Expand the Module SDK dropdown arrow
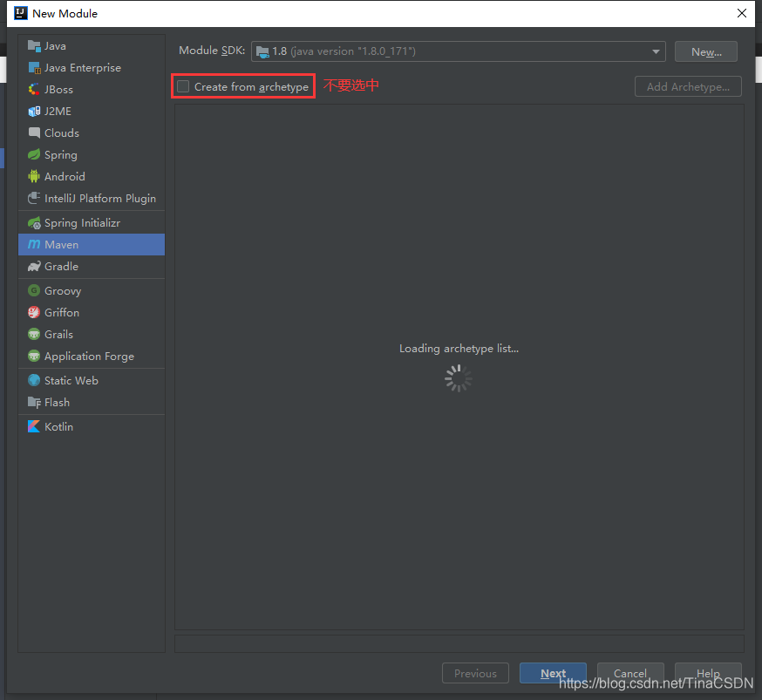Image resolution: width=762 pixels, height=700 pixels. tap(656, 51)
